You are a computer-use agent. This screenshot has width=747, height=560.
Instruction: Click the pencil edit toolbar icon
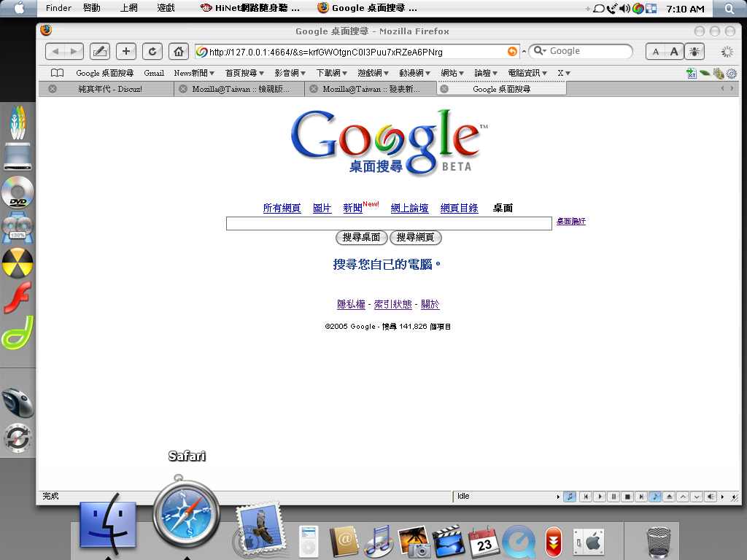click(100, 51)
